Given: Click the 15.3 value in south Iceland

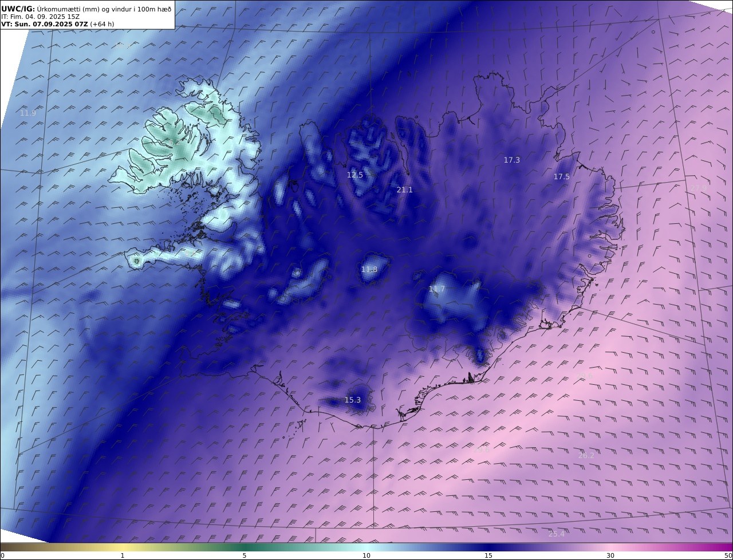Looking at the screenshot, I should tap(353, 400).
